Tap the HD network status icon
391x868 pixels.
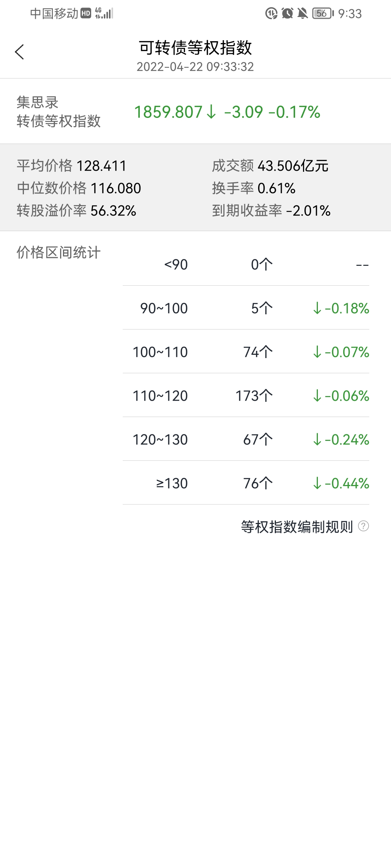pyautogui.click(x=86, y=13)
